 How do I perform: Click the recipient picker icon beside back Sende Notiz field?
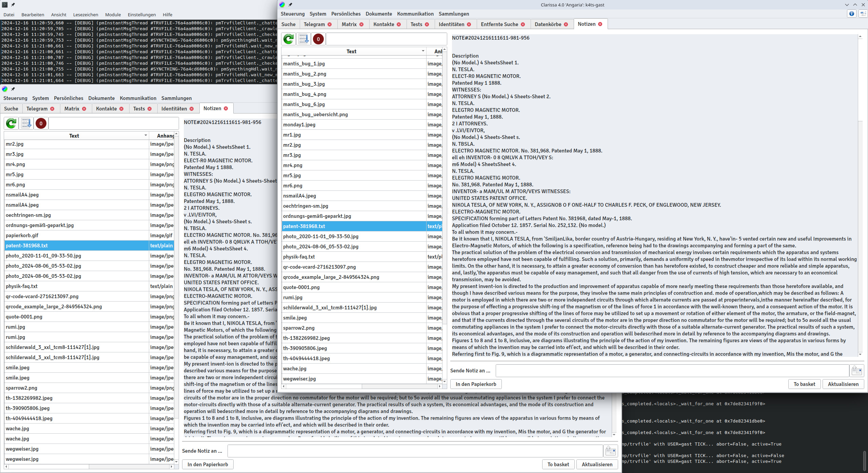coord(611,451)
